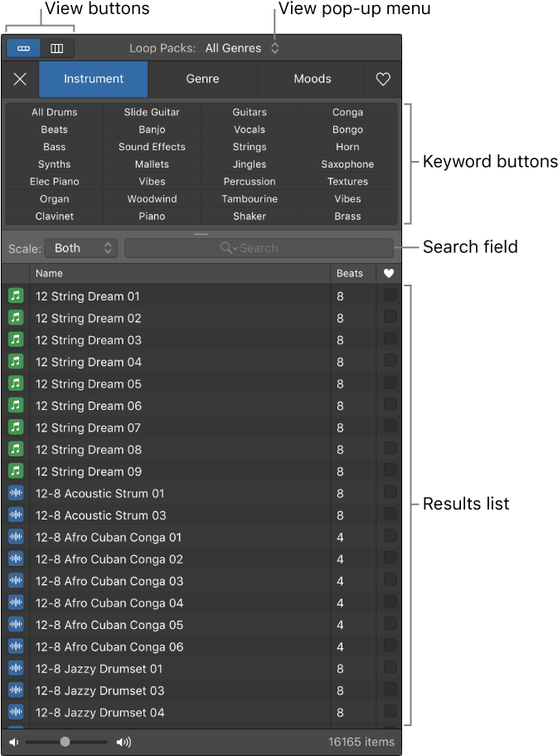Filter by Sound Effects keyword

[152, 147]
